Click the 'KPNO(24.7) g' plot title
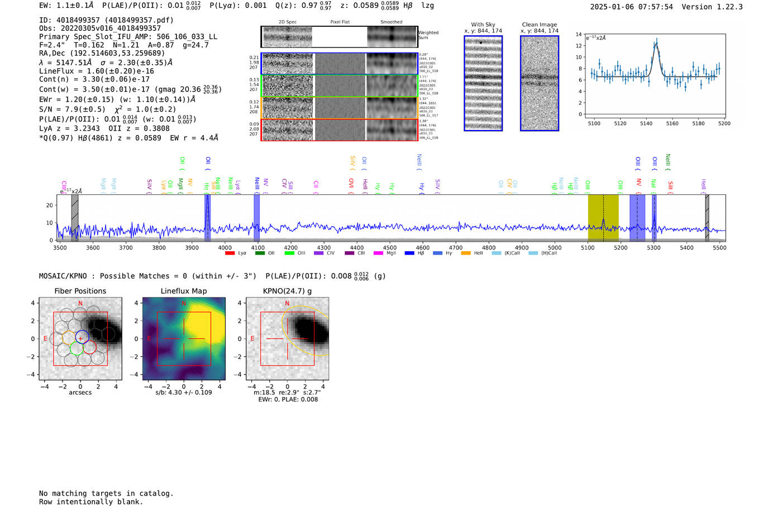This screenshot has width=782, height=532. pos(288,291)
